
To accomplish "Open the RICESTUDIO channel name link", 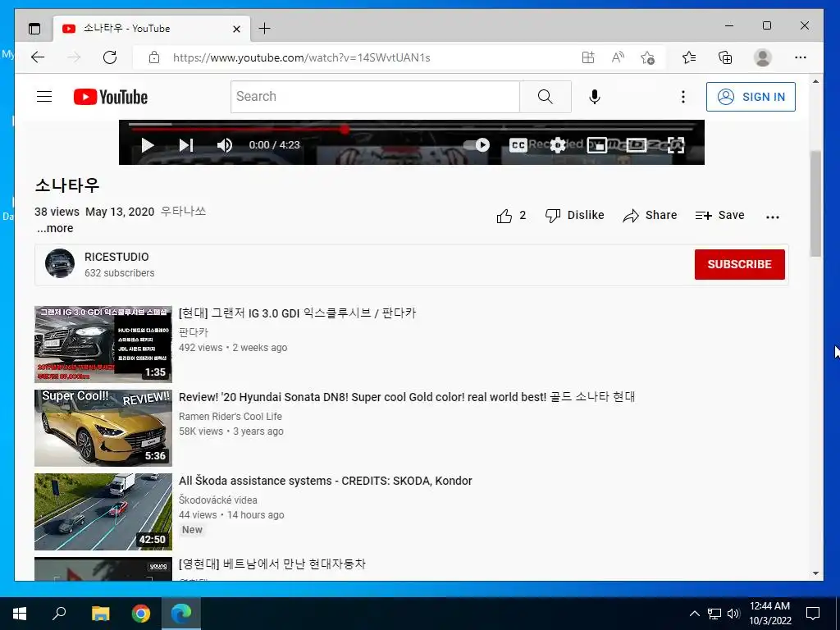I will [x=116, y=257].
